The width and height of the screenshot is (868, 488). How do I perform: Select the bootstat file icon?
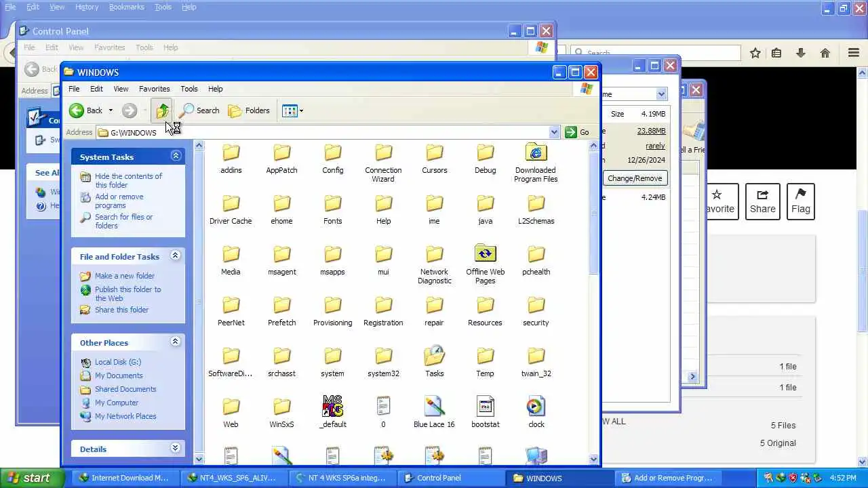point(485,407)
